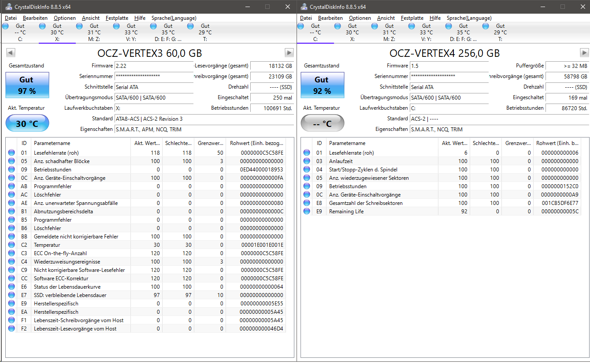The image size is (590, 364).
Task: Click status orb for Anlaufzeit row
Action: tap(307, 161)
